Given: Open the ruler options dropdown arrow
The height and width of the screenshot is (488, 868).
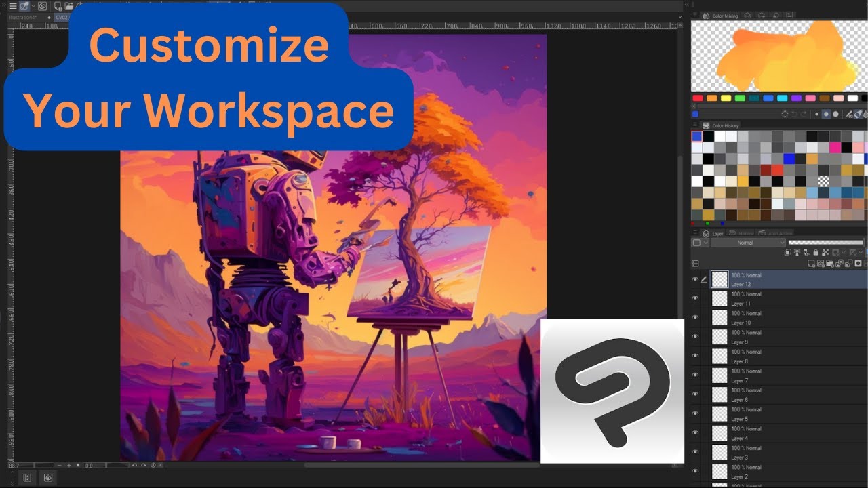Looking at the screenshot, I should coord(861,252).
